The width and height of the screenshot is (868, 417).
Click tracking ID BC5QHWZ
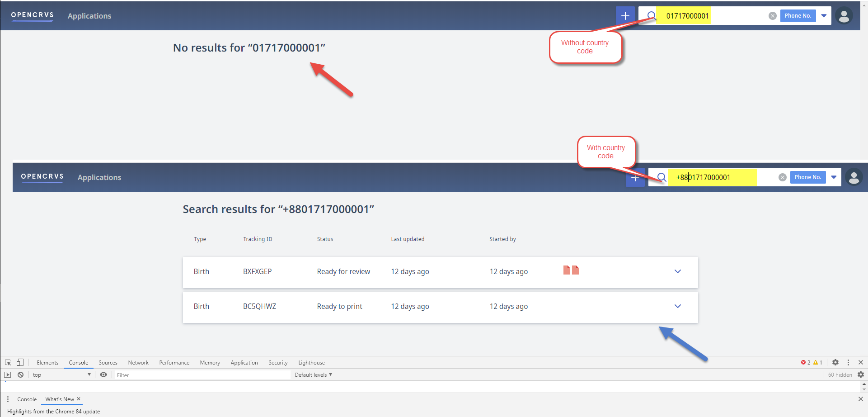[x=259, y=306]
